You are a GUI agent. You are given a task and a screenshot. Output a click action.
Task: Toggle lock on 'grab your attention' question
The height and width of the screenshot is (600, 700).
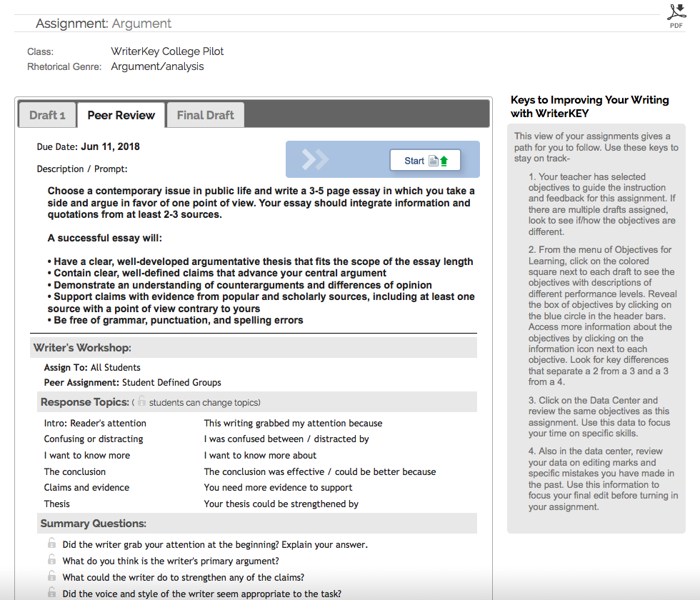(51, 544)
